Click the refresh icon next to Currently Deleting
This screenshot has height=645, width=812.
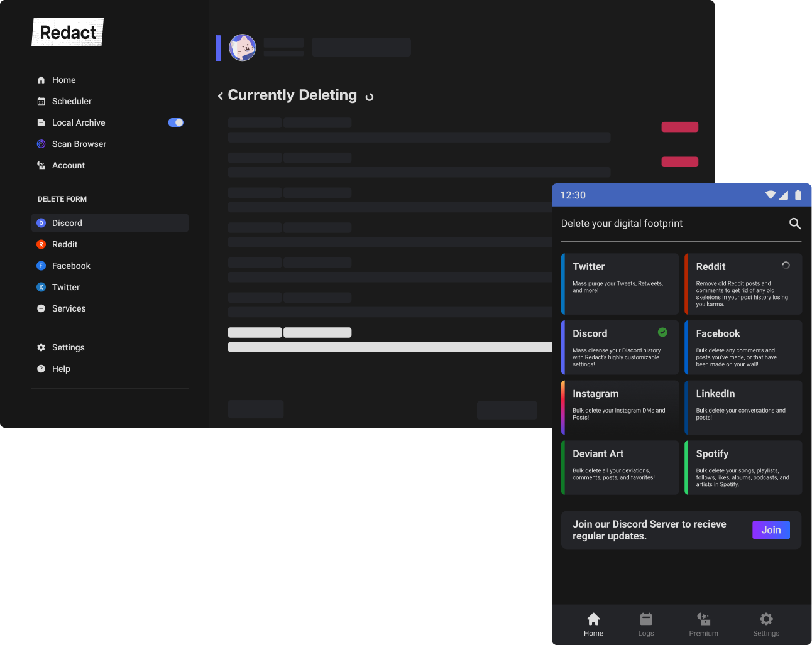coord(369,96)
